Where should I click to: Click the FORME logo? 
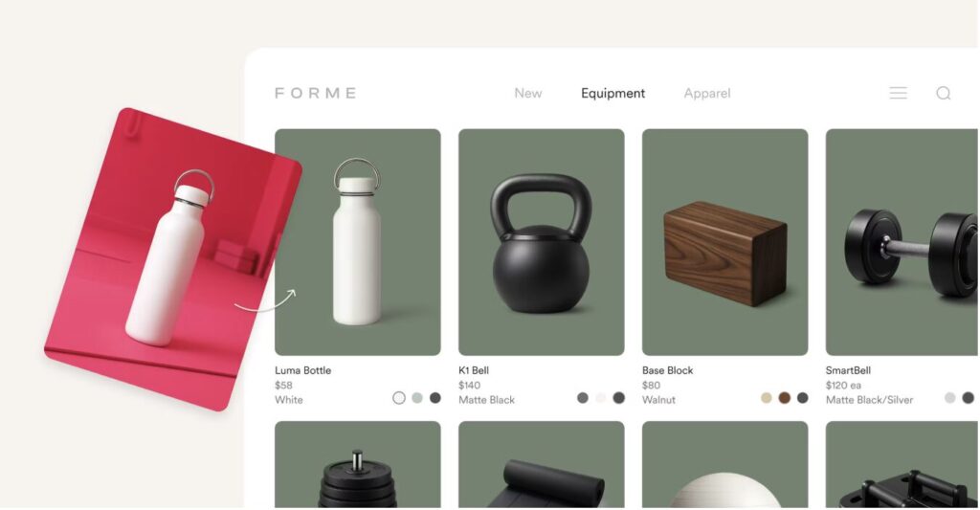point(316,93)
